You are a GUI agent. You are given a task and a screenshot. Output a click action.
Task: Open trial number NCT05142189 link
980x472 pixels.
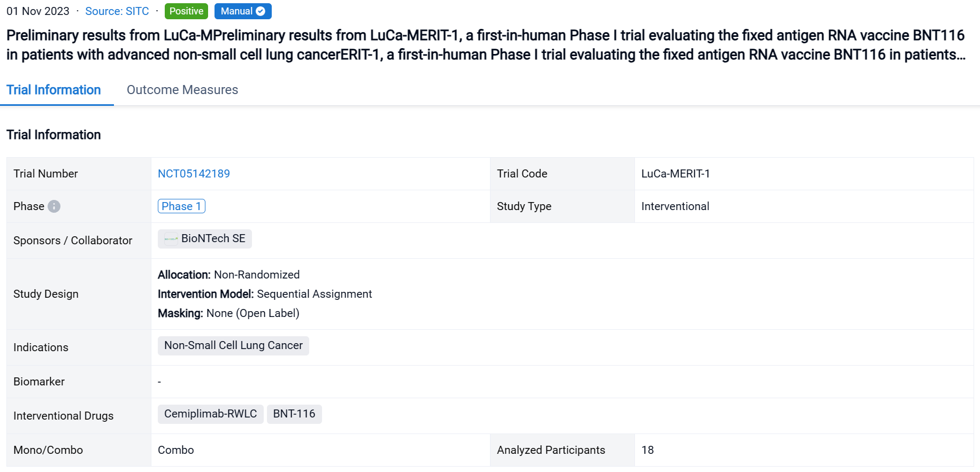click(x=194, y=174)
